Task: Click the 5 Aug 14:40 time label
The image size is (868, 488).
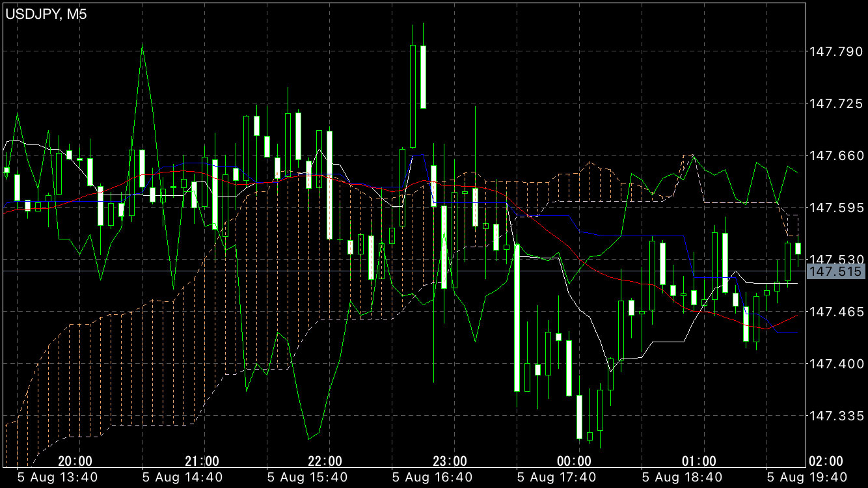Action: point(183,477)
